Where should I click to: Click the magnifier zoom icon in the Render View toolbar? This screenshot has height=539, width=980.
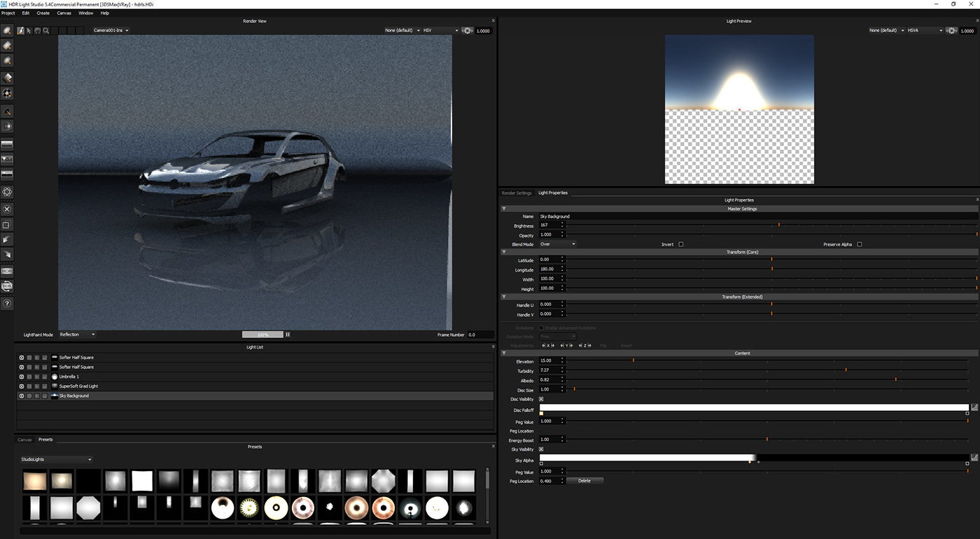click(x=45, y=30)
